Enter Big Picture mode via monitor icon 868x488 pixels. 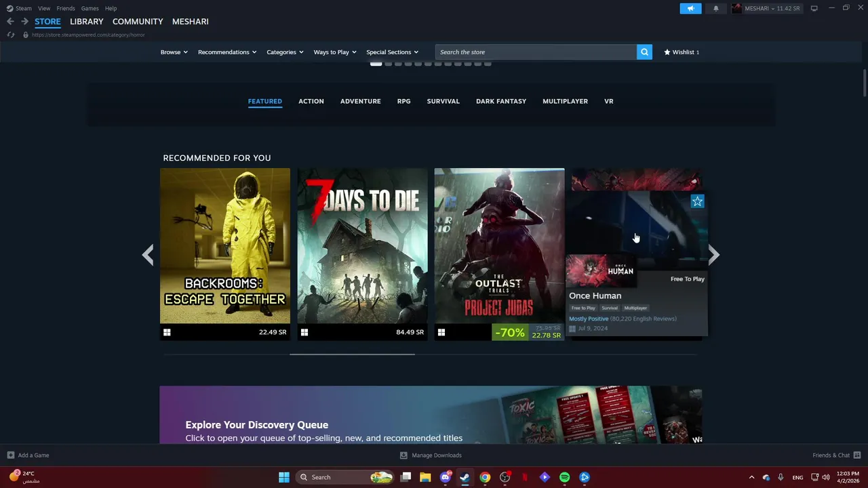coord(814,8)
